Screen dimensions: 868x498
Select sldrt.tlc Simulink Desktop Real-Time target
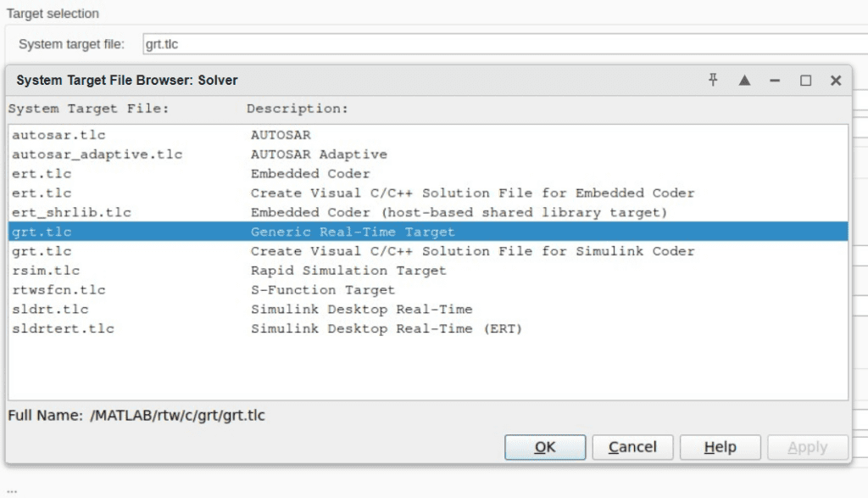point(254,309)
